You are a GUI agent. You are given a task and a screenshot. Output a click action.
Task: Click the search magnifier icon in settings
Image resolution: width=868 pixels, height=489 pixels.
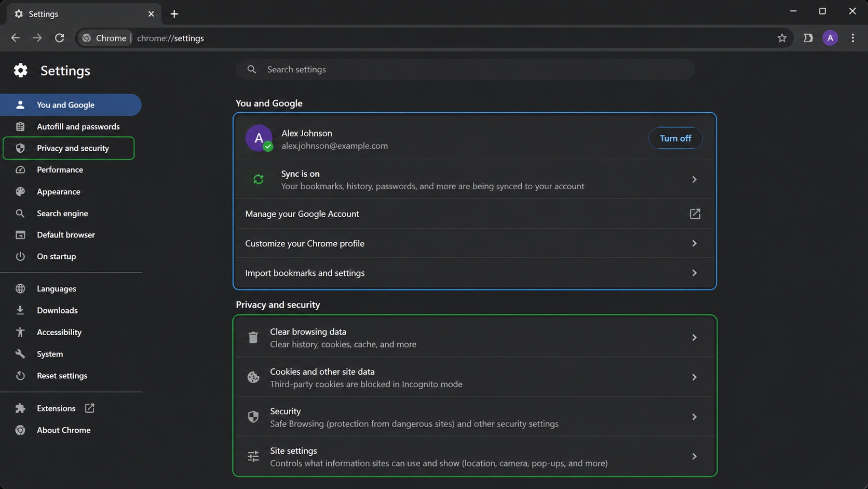(x=252, y=69)
